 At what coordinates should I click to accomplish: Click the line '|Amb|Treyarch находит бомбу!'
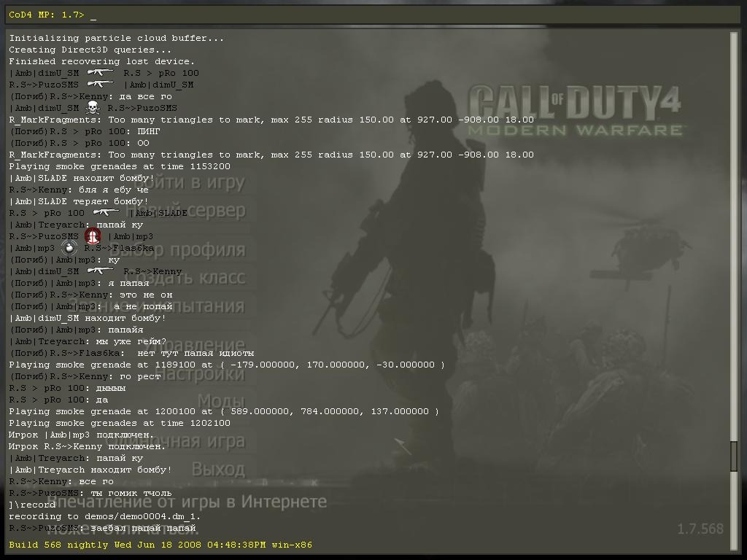[90, 470]
